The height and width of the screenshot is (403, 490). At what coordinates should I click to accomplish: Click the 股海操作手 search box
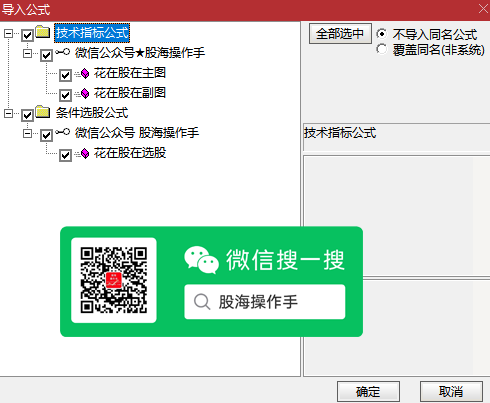tap(265, 302)
